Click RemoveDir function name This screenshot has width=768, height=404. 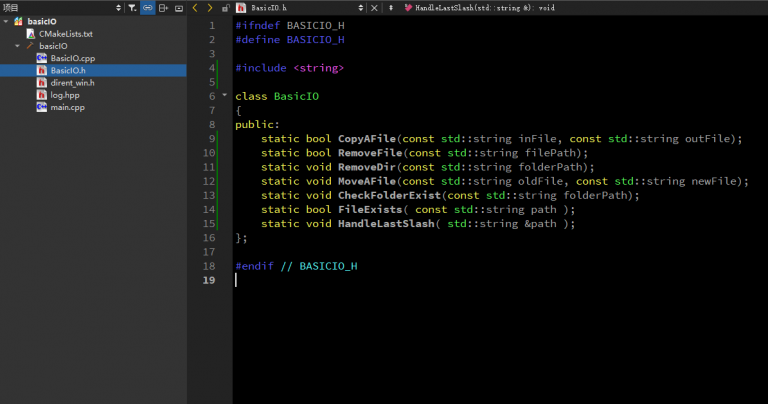(x=367, y=167)
